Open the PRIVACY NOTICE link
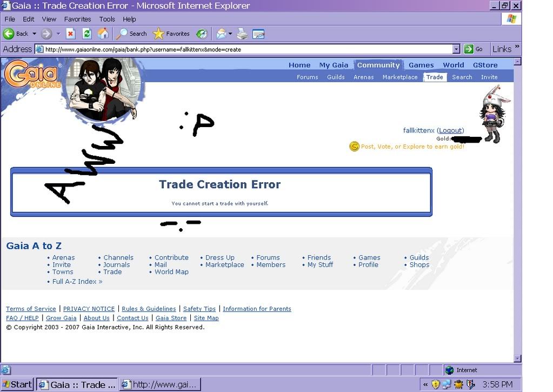Screen dimensions: 553x392 (89, 309)
